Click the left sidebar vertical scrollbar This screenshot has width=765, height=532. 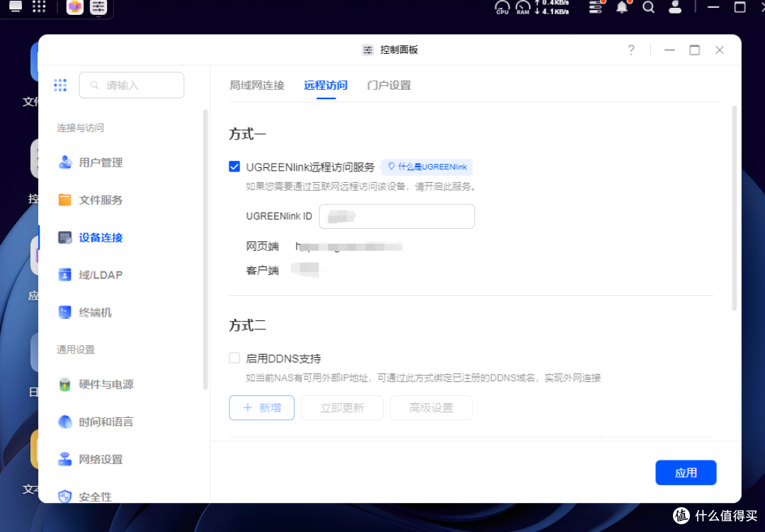205,249
